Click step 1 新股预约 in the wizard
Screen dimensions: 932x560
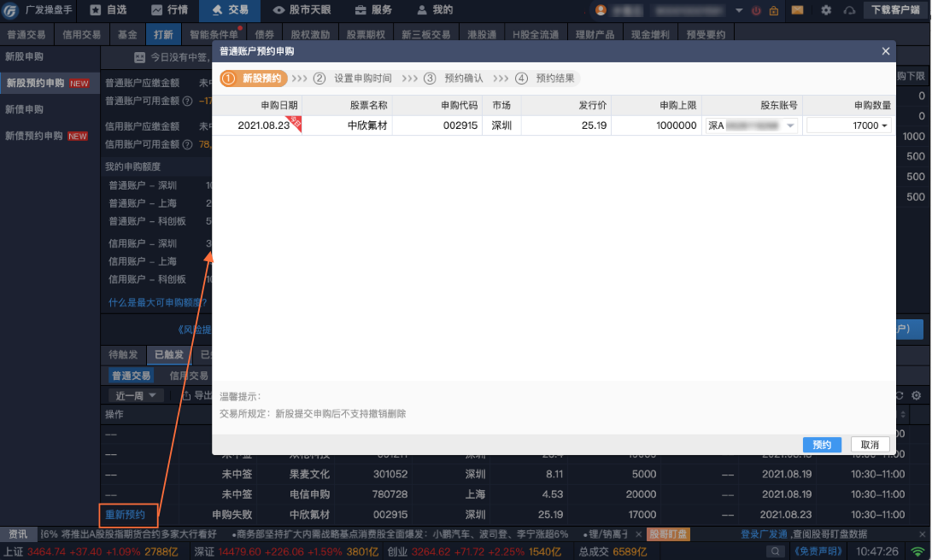(x=254, y=79)
